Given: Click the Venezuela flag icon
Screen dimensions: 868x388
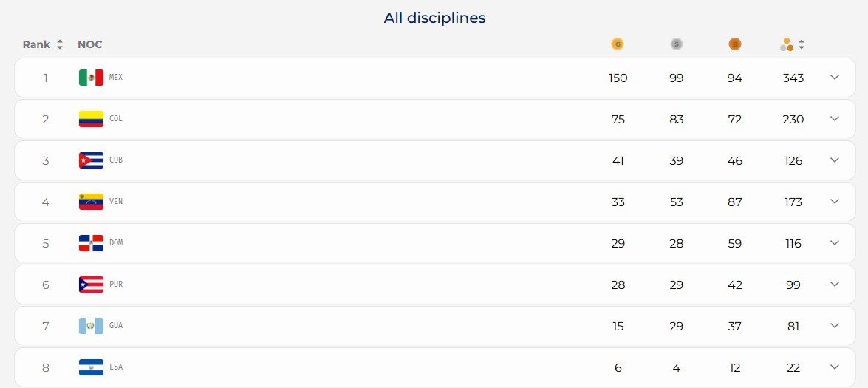Looking at the screenshot, I should coord(92,202).
